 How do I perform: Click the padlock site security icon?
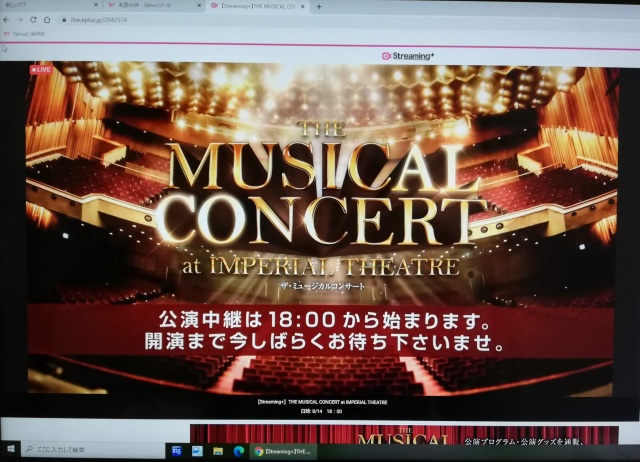(64, 20)
